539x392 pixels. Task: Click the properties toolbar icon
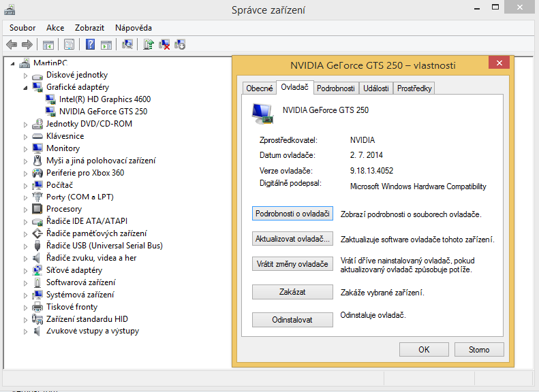click(x=69, y=45)
